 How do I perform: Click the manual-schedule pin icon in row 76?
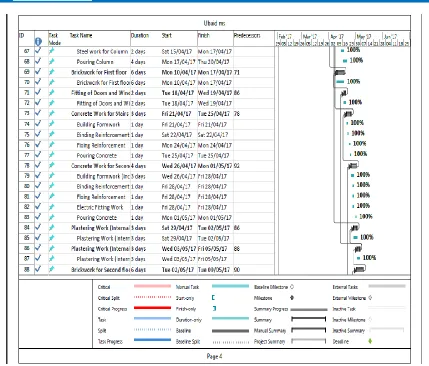pos(51,145)
